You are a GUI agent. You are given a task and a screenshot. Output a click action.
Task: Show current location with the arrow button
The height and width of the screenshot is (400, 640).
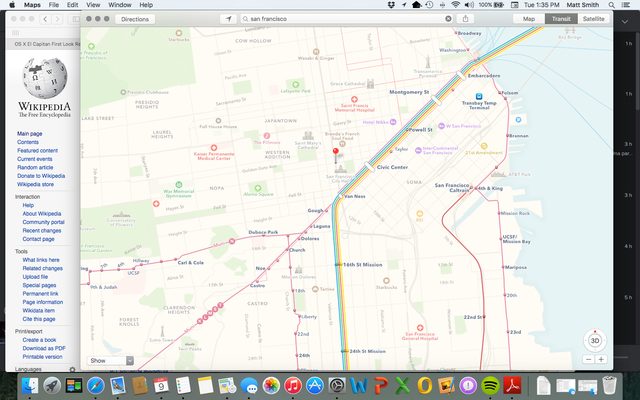pyautogui.click(x=228, y=19)
